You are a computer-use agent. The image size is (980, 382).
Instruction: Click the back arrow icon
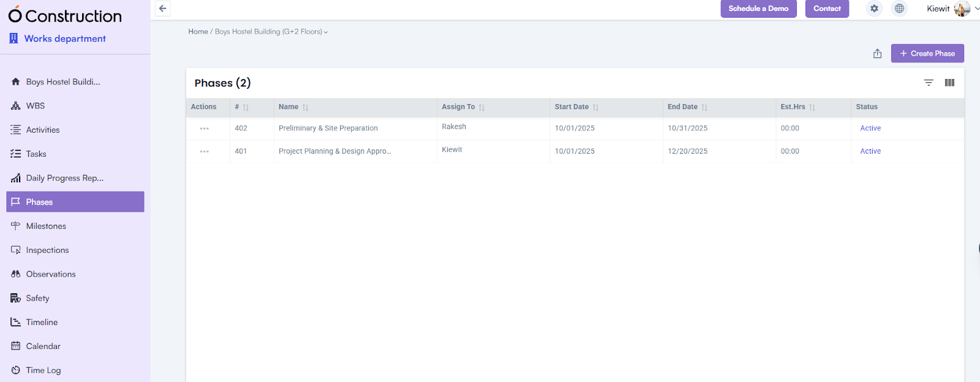click(162, 9)
